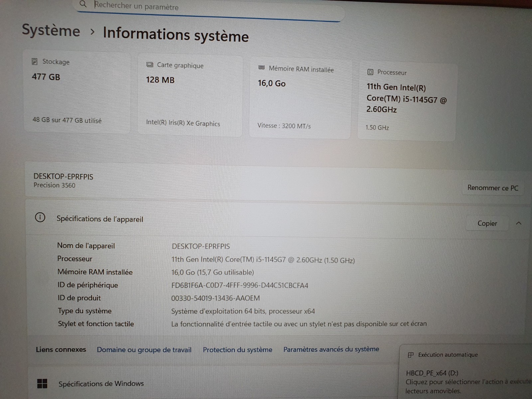Select the device name value DESKTOP-EPRFPIS
This screenshot has height=399, width=532.
(201, 246)
